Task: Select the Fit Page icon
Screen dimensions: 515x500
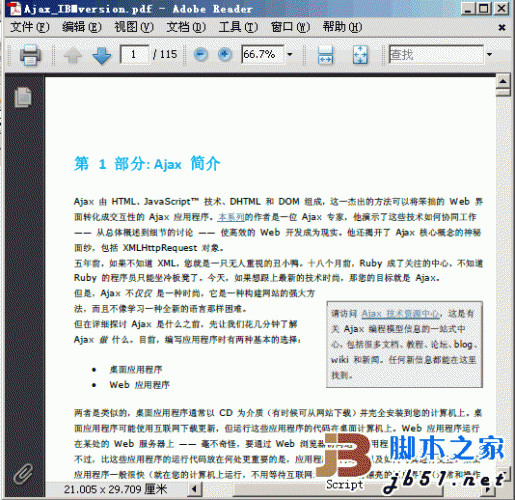Action: coord(360,55)
